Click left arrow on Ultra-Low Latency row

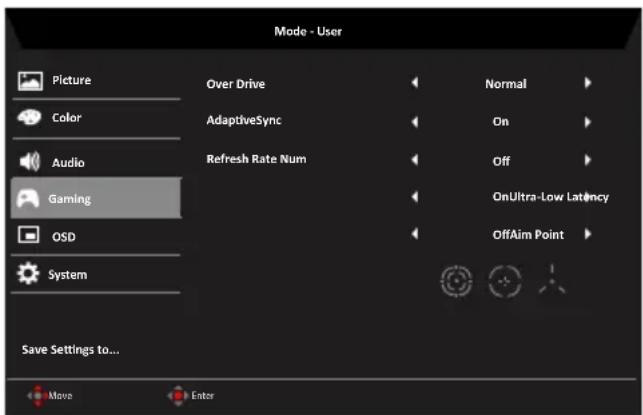415,197
